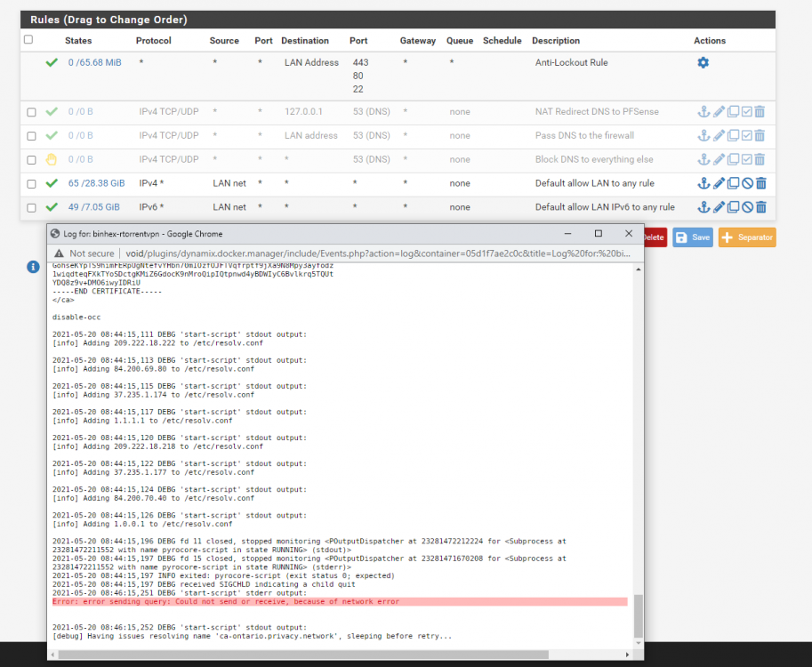Edit the Pass DNS to the firewall rule
The image size is (812, 667).
click(x=719, y=135)
